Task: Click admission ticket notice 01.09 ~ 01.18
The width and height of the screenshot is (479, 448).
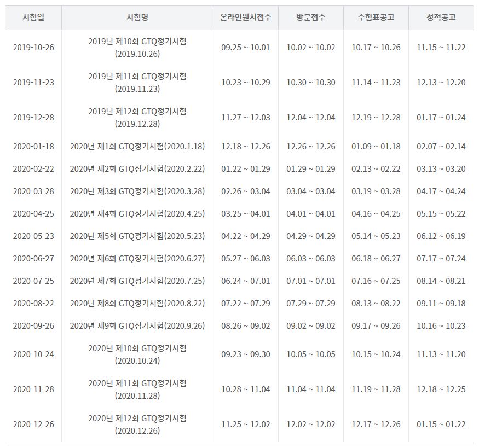Action: pyautogui.click(x=376, y=147)
